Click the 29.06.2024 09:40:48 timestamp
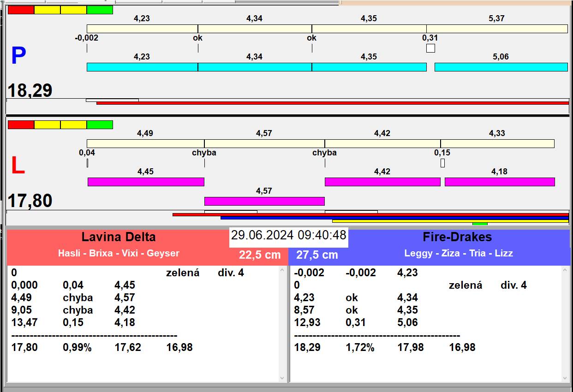Screen dimensions: 573x392 click(x=288, y=235)
